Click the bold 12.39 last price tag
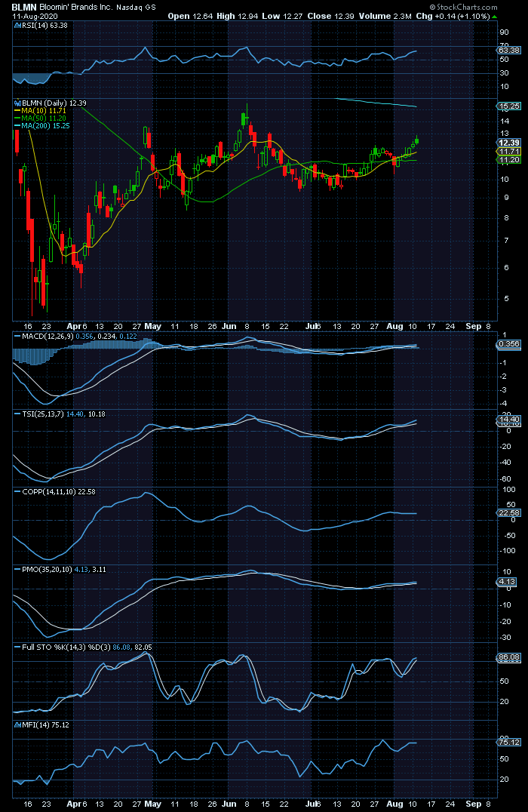528x812 pixels. point(509,143)
